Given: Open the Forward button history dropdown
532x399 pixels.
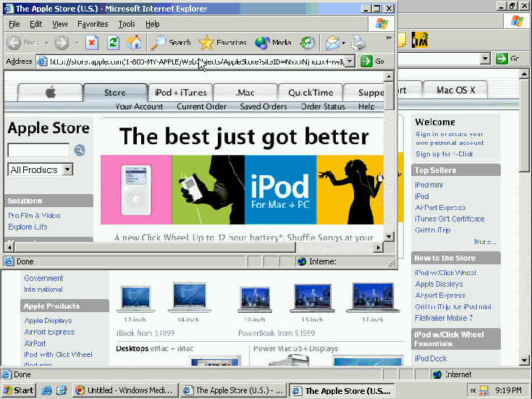Looking at the screenshot, I should click(x=77, y=43).
